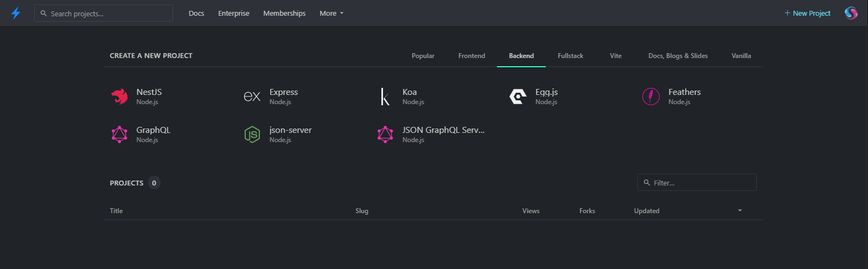Screen dimensions: 868x269
Task: Click the NestJS red logo icon
Action: 119,97
